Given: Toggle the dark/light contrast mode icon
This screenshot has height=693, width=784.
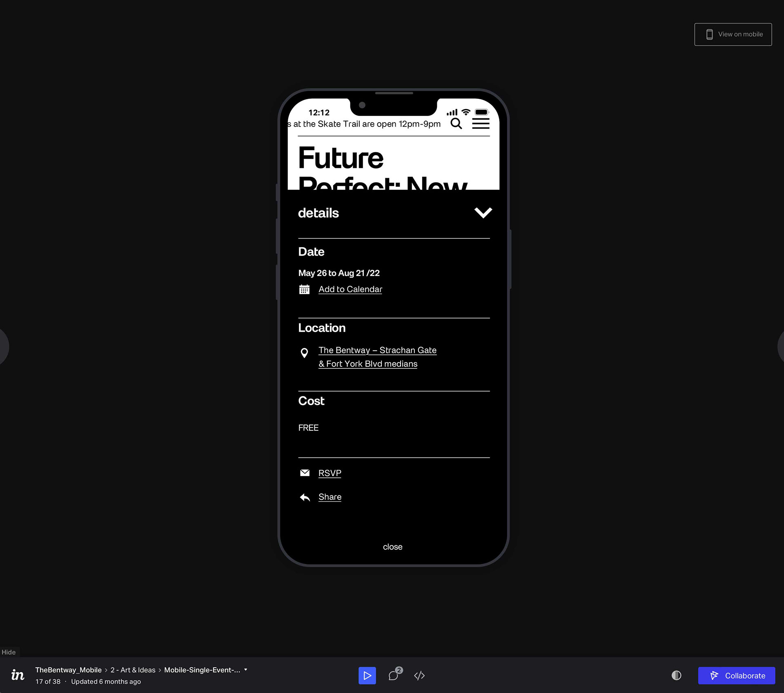Looking at the screenshot, I should click(x=676, y=675).
